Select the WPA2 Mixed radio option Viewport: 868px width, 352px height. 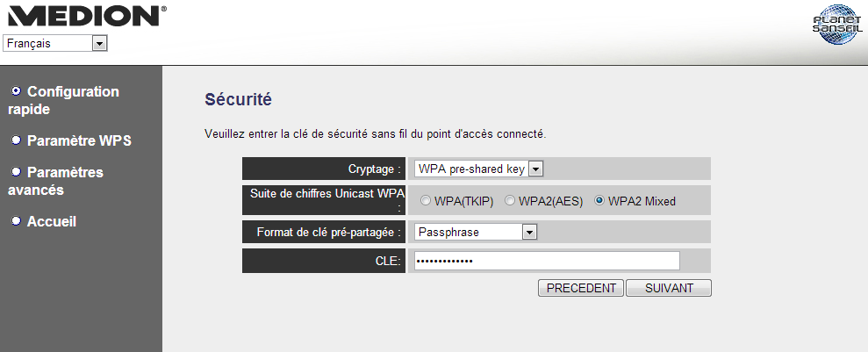[599, 202]
